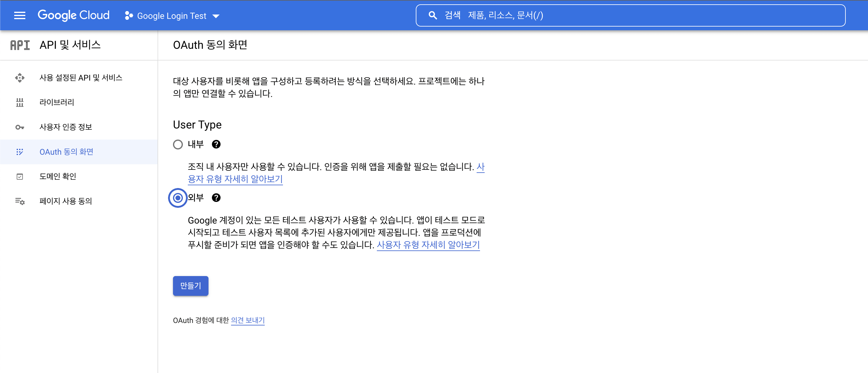
Task: Open the hamburger navigation menu
Action: point(19,15)
